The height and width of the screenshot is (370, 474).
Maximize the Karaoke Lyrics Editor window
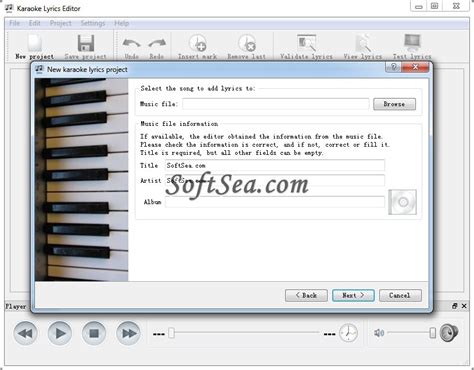[435, 6]
